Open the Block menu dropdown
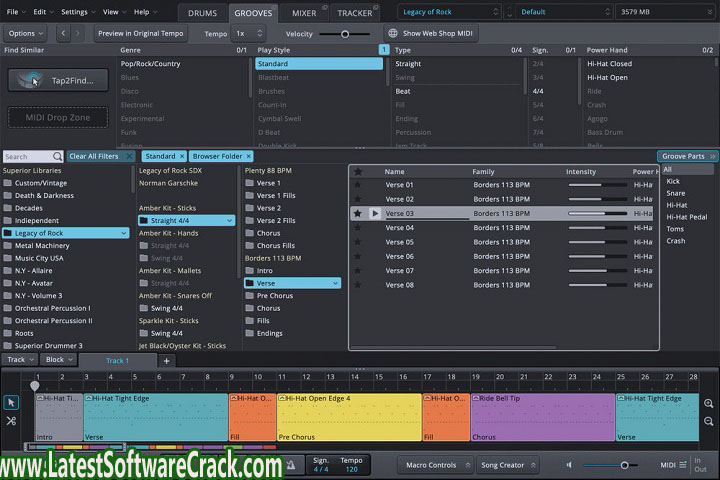Image resolution: width=720 pixels, height=480 pixels. pos(59,360)
